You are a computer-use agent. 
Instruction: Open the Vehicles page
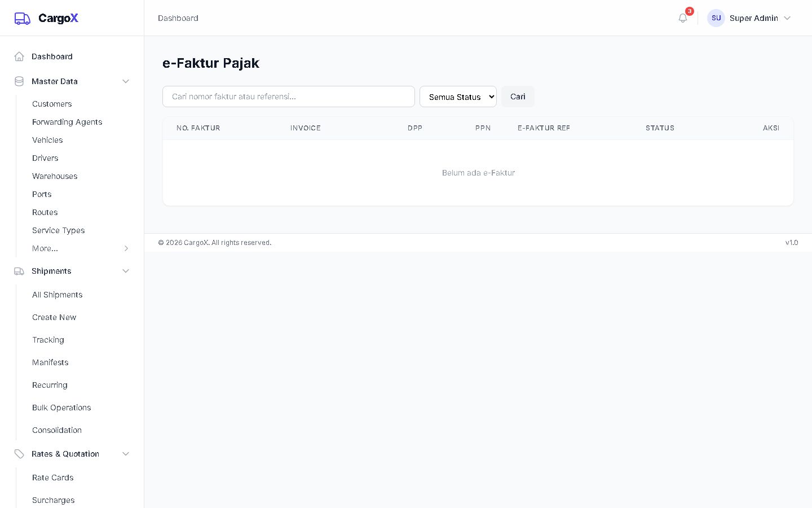[x=47, y=140]
